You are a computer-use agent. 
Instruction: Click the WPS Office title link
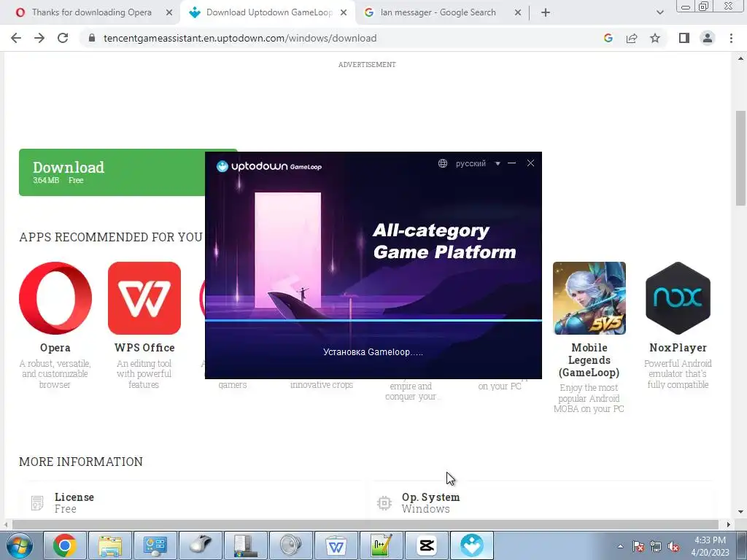144,348
